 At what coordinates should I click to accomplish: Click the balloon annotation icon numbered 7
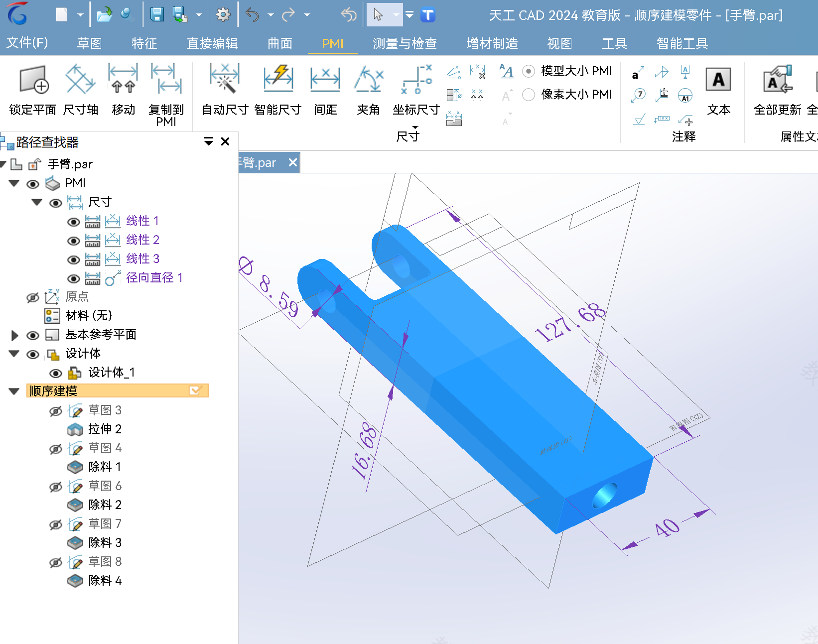(638, 94)
